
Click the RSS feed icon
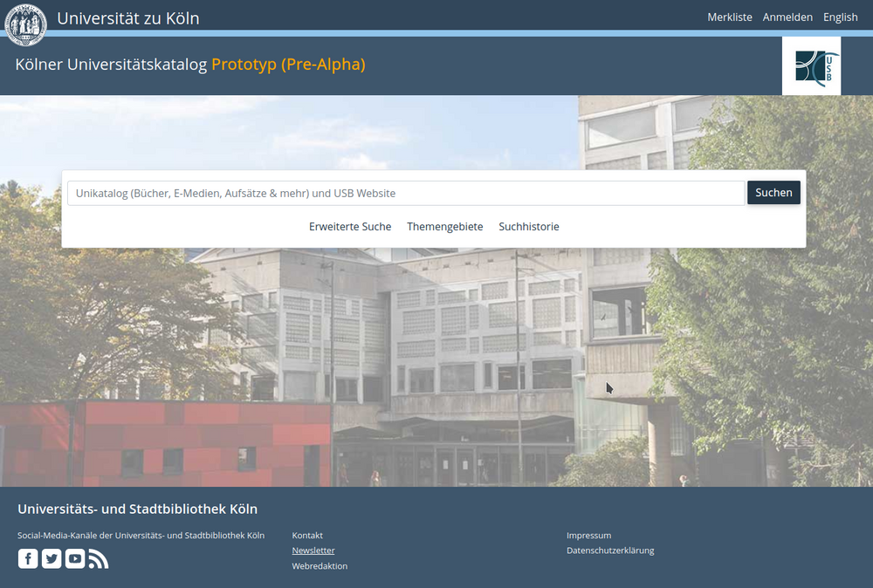pyautogui.click(x=99, y=559)
